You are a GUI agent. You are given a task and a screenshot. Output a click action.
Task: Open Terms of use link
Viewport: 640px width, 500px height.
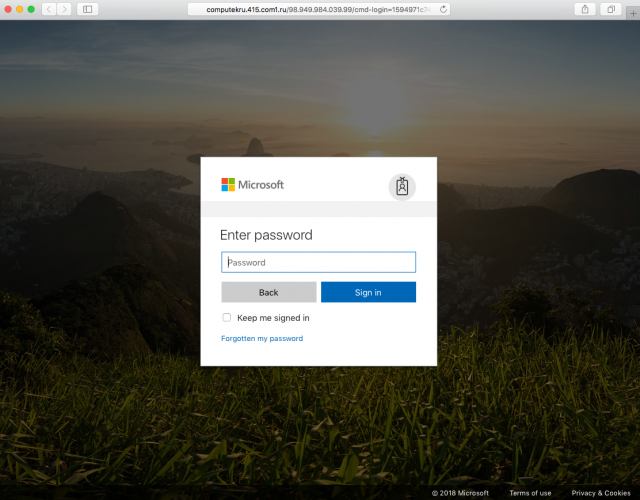(530, 493)
